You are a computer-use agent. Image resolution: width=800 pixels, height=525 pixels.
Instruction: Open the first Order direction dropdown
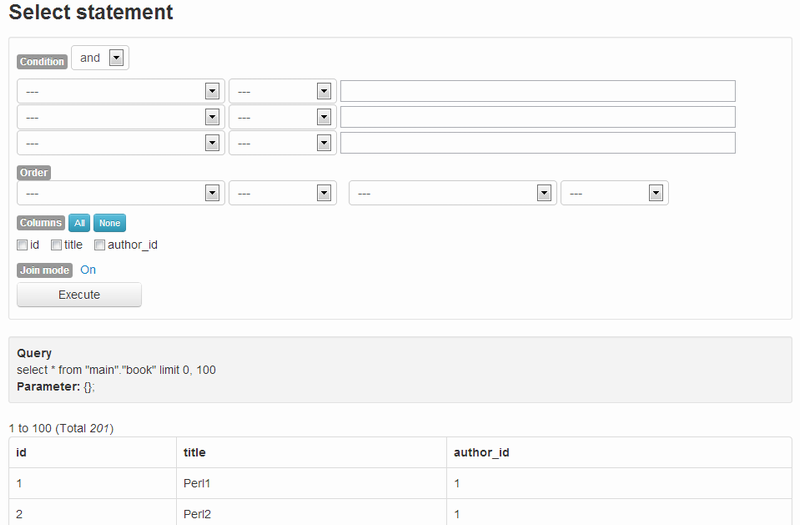coord(281,193)
